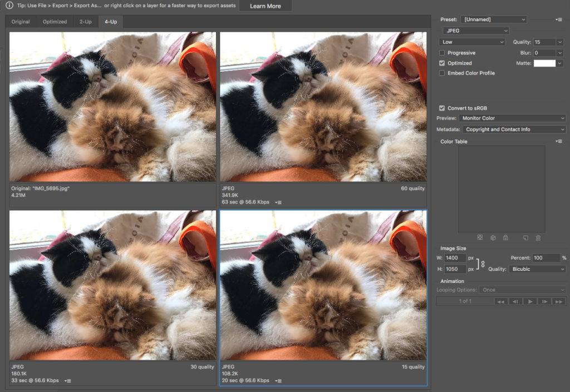Click the play animation button
Image resolution: width=570 pixels, height=392 pixels.
click(x=530, y=302)
